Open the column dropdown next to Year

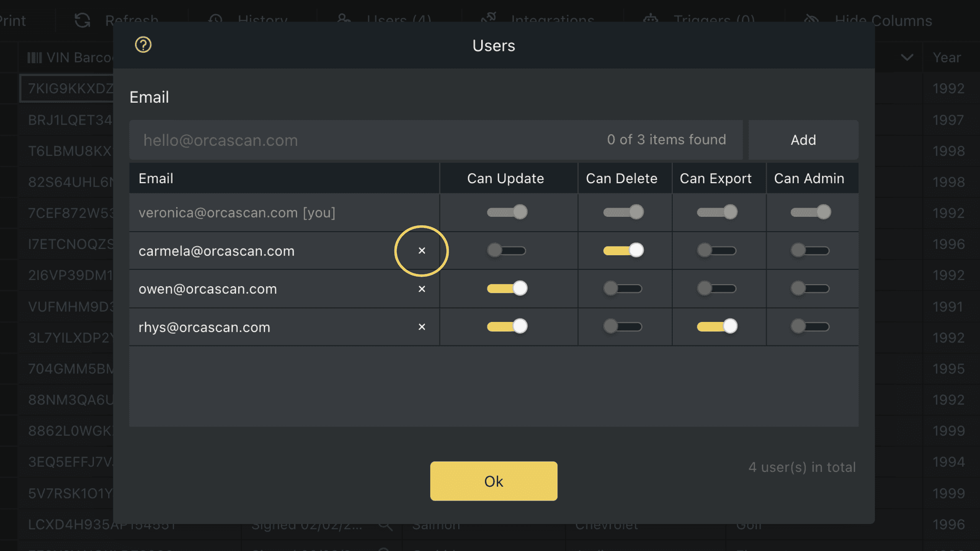[907, 58]
